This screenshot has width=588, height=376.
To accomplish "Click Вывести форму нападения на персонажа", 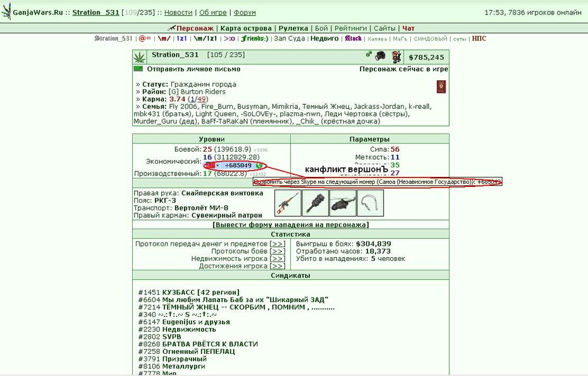I will pyautogui.click(x=291, y=224).
